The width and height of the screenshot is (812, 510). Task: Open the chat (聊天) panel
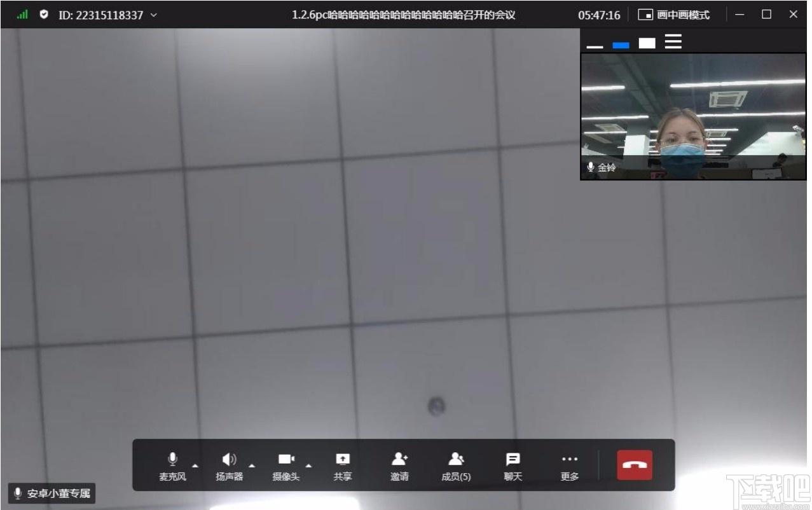513,465
